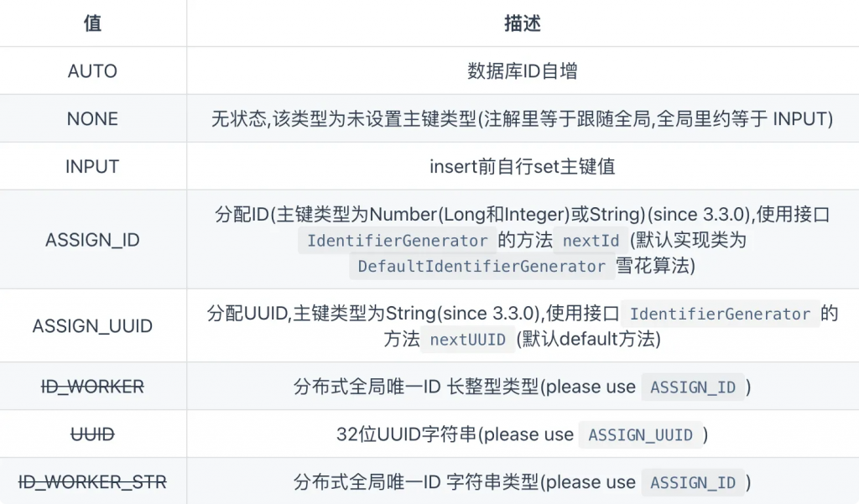Click IdentifierGenerator code in ASSIGN_UUID row

(x=720, y=314)
